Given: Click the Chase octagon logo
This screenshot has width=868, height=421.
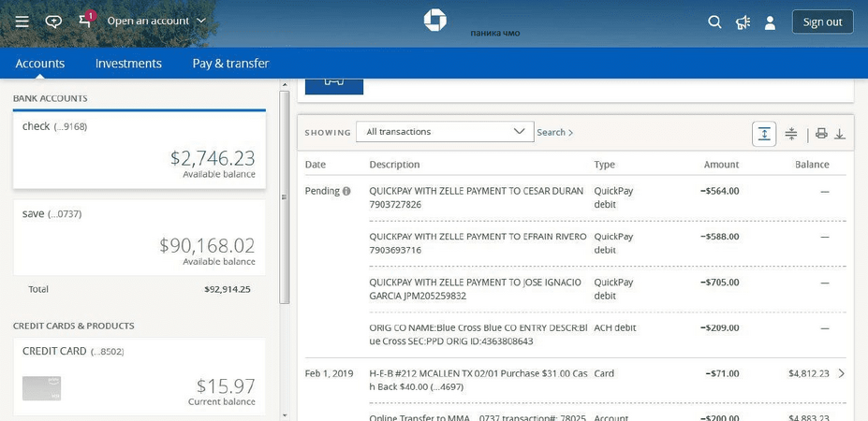Looking at the screenshot, I should click(x=435, y=20).
